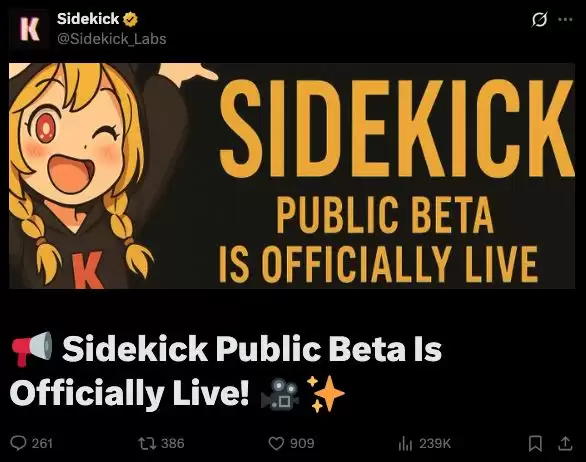Click the 909 likes count
586x462 pixels.
click(302, 444)
